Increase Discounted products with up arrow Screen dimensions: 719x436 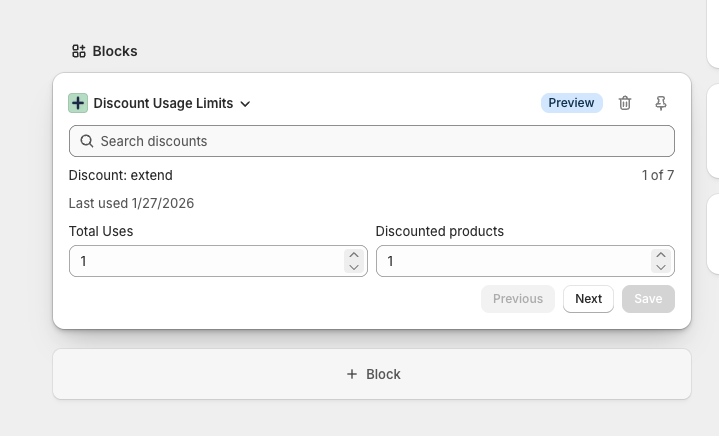pyautogui.click(x=661, y=255)
